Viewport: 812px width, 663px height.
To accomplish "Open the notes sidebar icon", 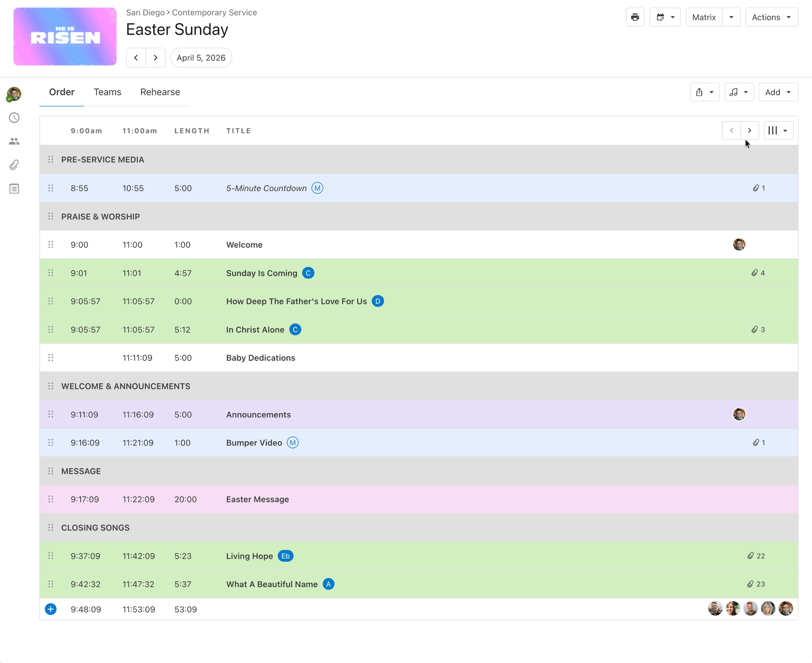I will coord(14,188).
